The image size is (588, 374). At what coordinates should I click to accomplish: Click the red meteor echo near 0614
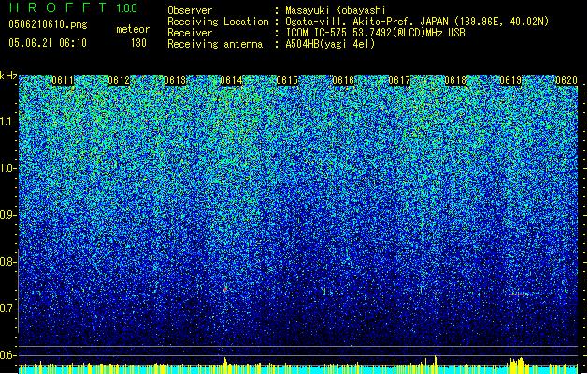[225, 289]
